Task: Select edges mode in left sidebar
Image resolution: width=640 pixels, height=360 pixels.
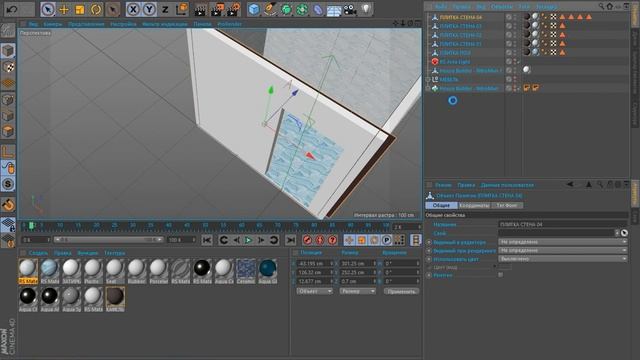Action: pyautogui.click(x=8, y=116)
